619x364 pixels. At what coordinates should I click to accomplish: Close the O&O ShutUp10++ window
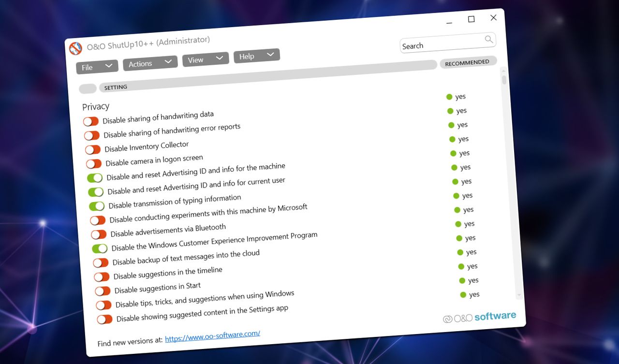[x=493, y=17]
